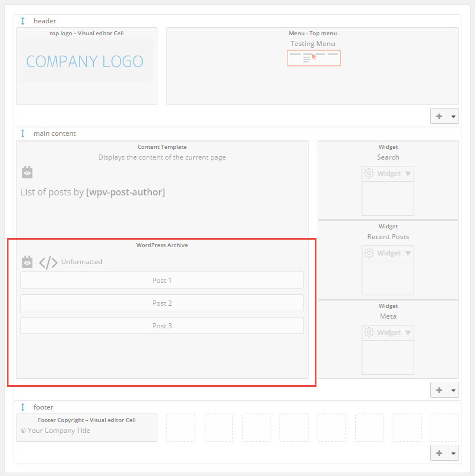
Task: Click the last empty footer cell placeholder
Action: (445, 427)
